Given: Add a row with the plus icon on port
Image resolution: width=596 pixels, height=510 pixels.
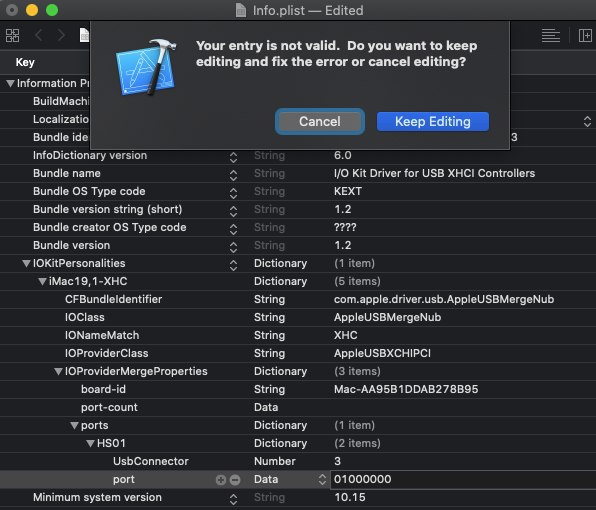Looking at the screenshot, I should pos(221,480).
